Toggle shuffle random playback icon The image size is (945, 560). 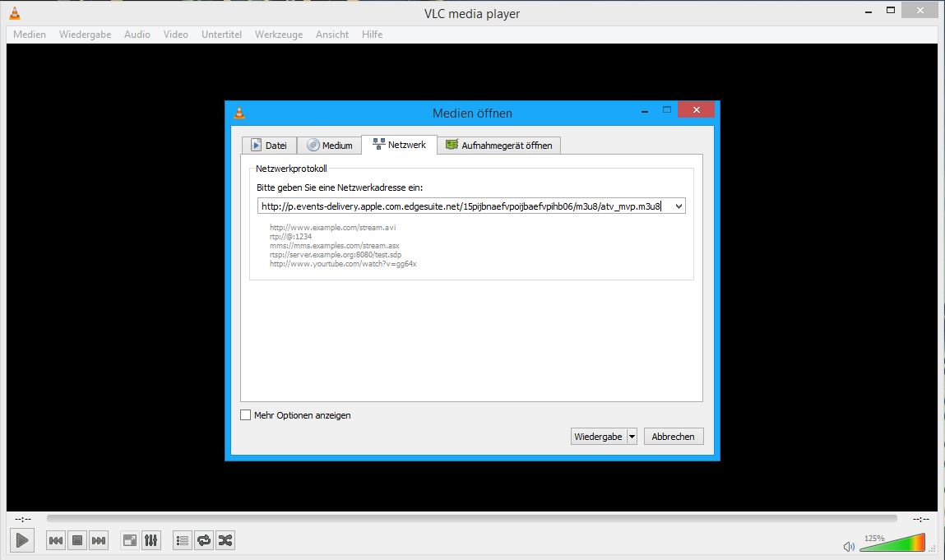(x=225, y=541)
